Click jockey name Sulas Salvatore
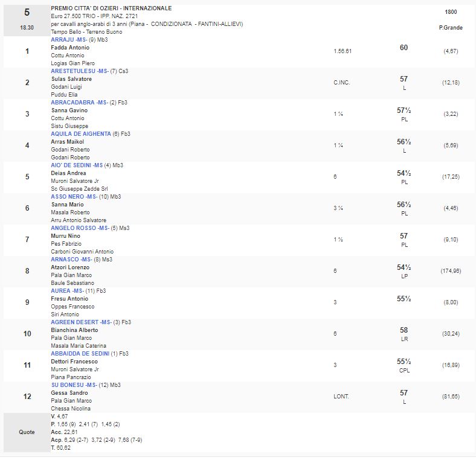This screenshot has height=460, width=476. tap(71, 79)
